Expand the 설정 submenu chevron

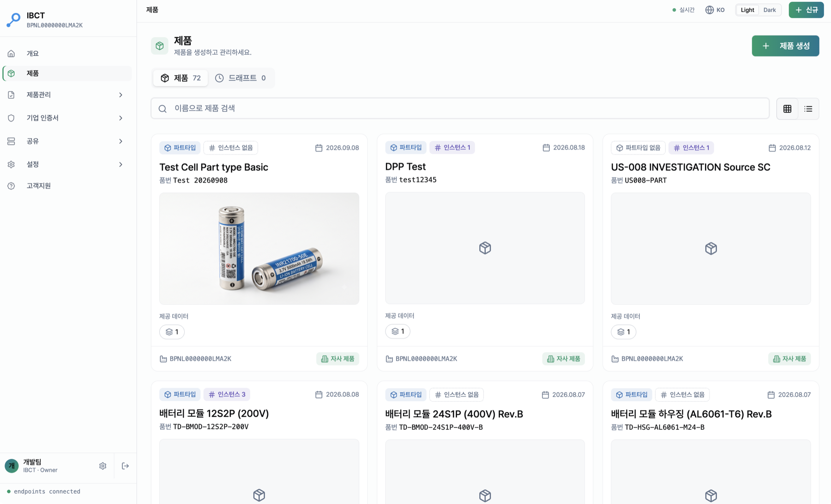(x=120, y=164)
